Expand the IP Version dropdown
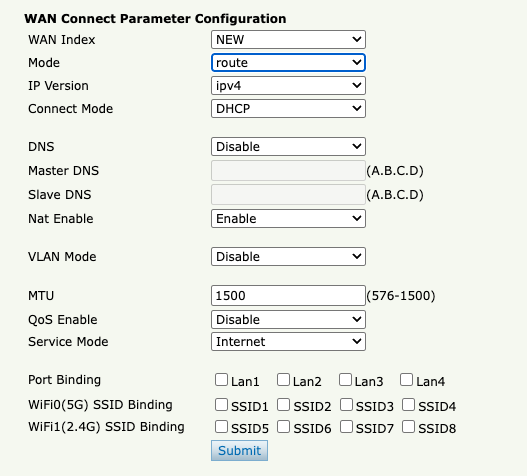The height and width of the screenshot is (476, 527). point(288,86)
